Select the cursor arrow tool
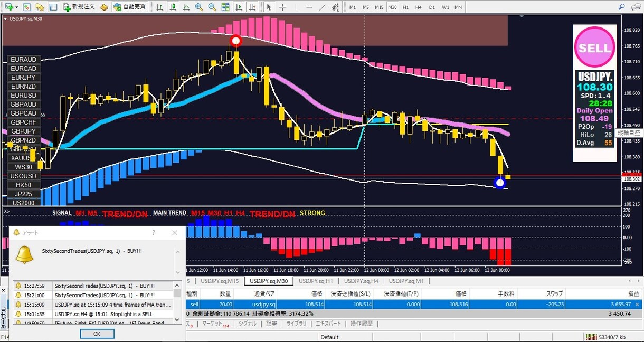This screenshot has width=644, height=342. coord(269,7)
